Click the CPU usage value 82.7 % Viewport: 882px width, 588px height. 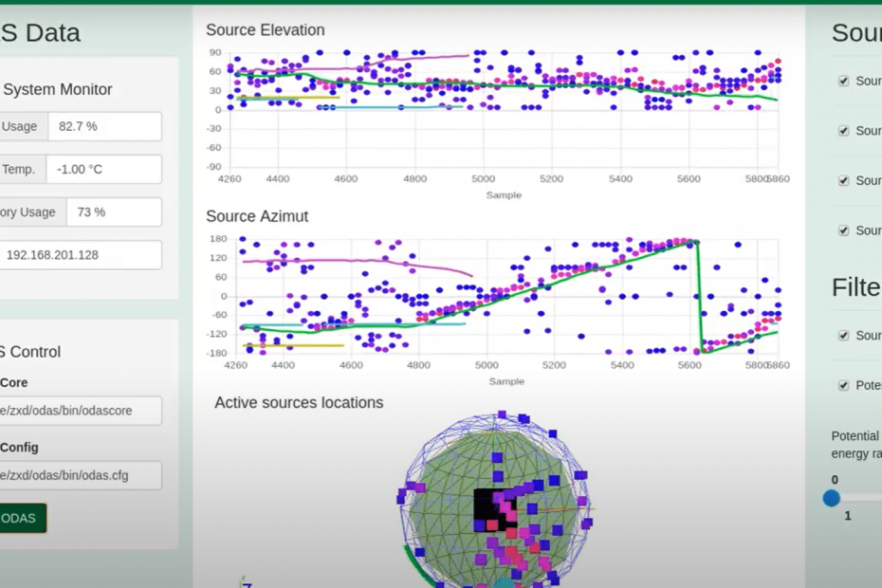(x=104, y=126)
